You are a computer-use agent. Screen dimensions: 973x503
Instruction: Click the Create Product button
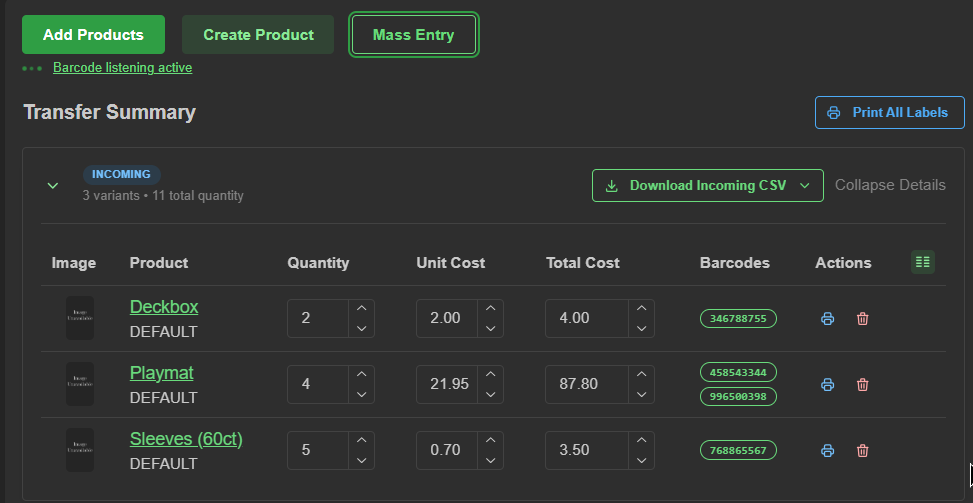(x=258, y=35)
